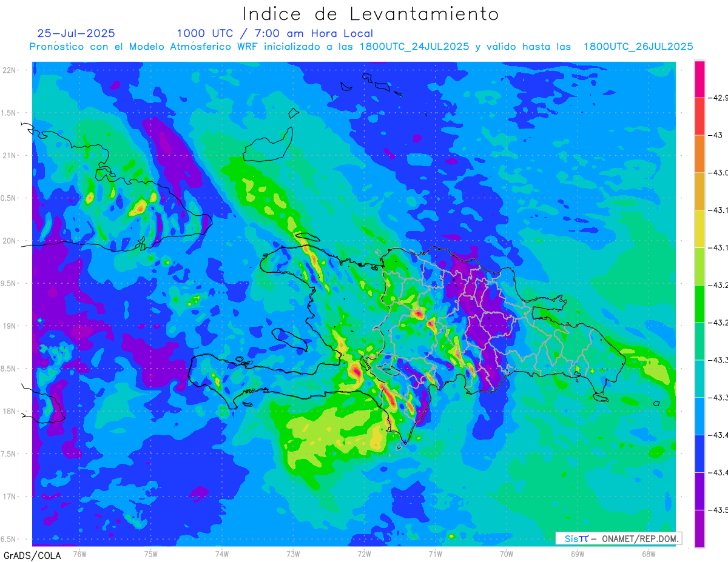This screenshot has width=728, height=562.
Task: Click the title 'Indice de Levantamiento'
Action: click(x=371, y=14)
